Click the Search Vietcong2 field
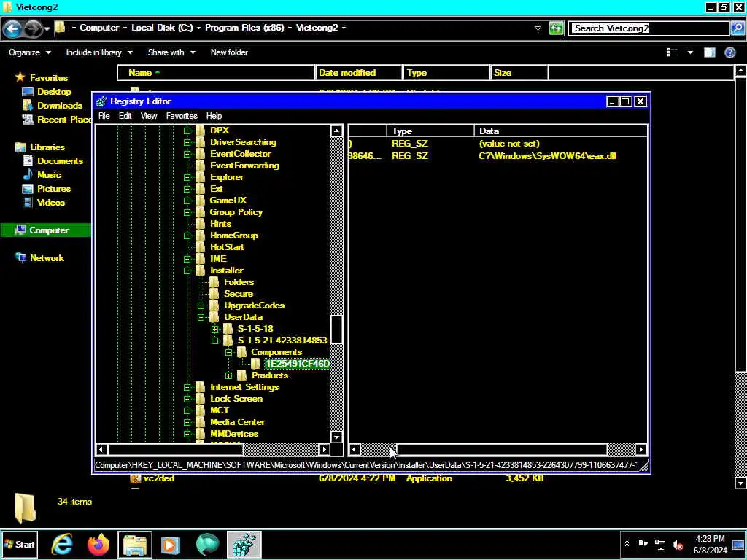Viewport: 747px width, 560px height. click(650, 28)
